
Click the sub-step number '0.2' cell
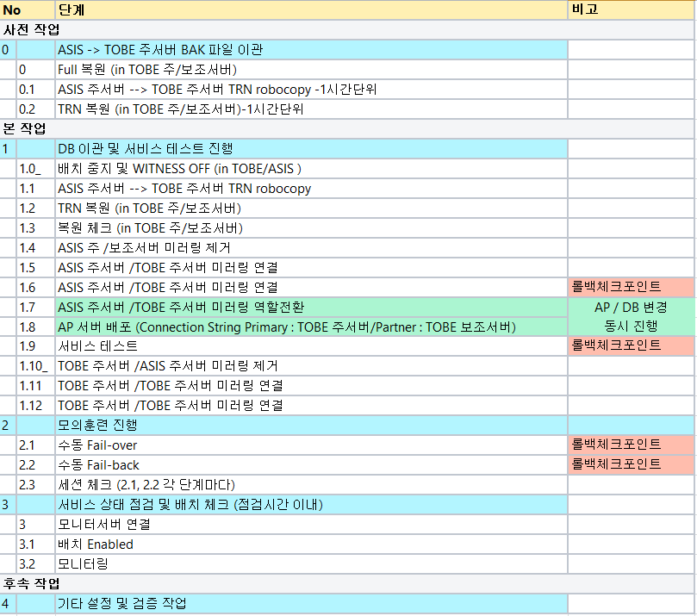(35, 109)
